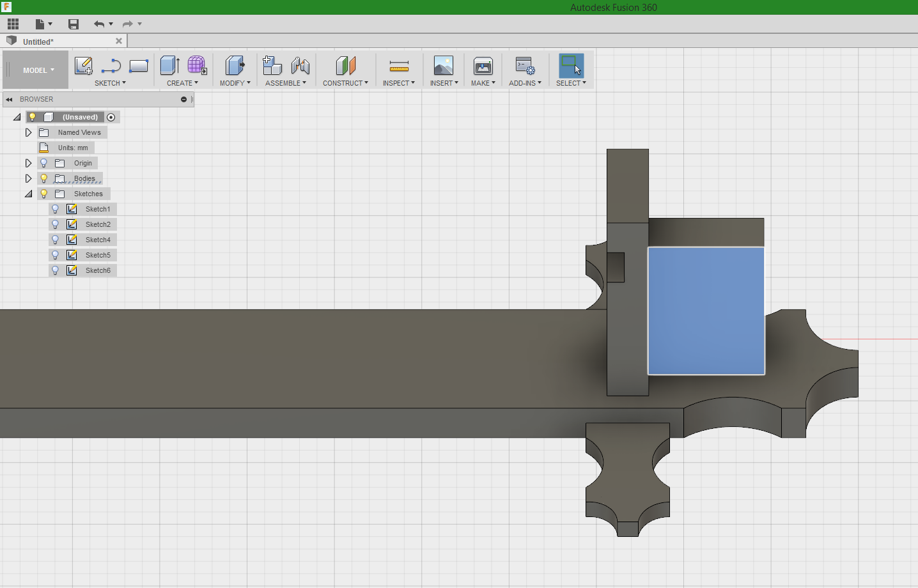Open the data panel grid icon
Screen dimensions: 918x588
13,24
